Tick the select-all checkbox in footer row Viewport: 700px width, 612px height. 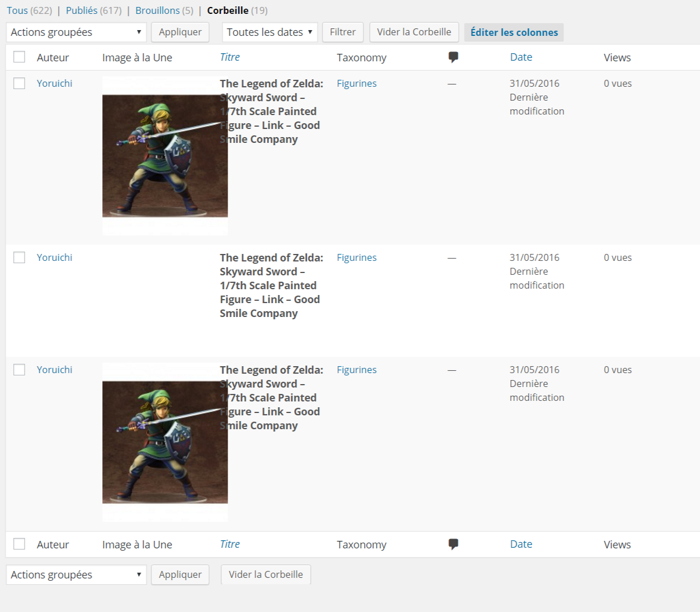pos(19,544)
